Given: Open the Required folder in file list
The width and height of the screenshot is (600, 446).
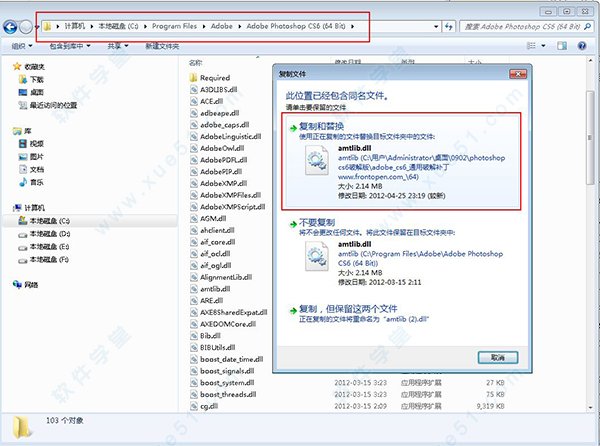Looking at the screenshot, I should point(213,77).
